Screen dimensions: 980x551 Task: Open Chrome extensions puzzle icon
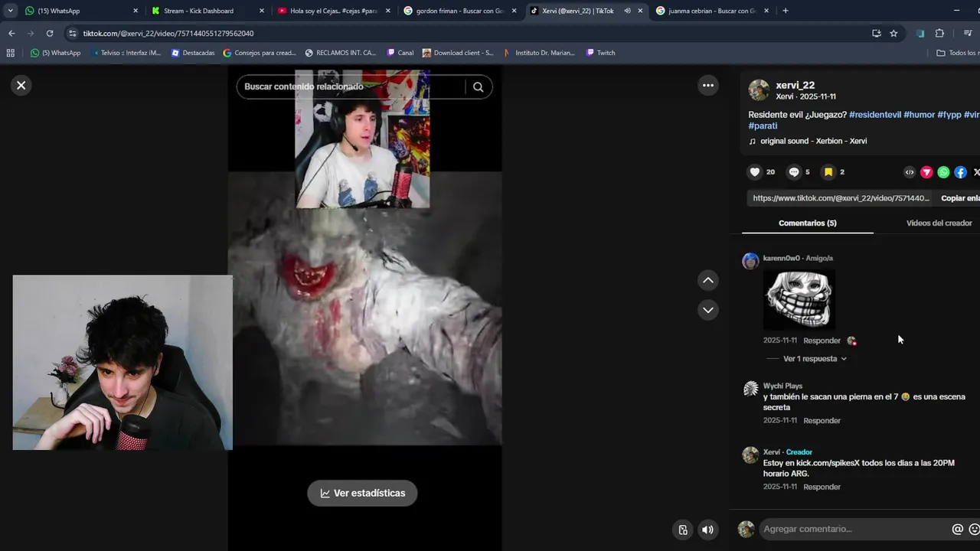coord(939,33)
